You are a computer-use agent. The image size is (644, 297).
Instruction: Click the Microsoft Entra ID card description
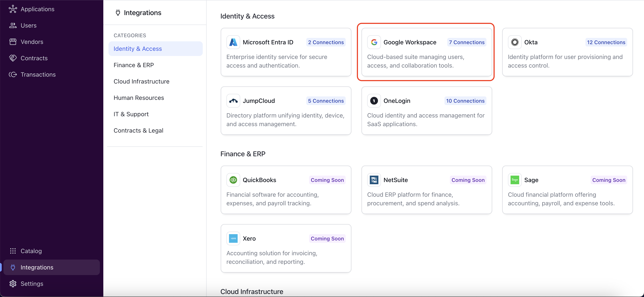[x=277, y=61]
